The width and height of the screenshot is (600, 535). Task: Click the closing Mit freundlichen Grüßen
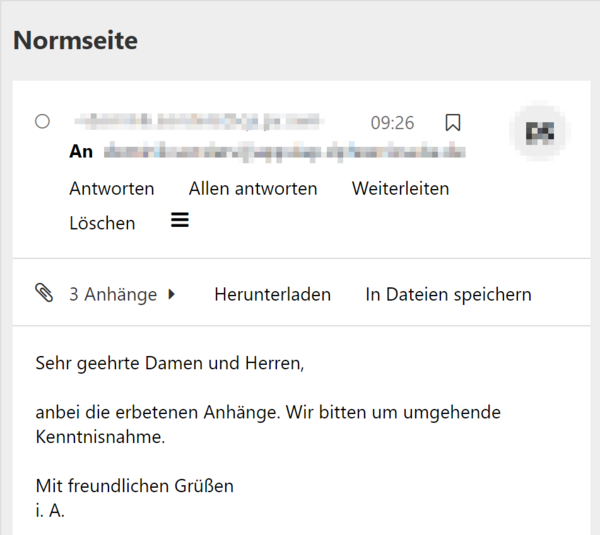134,486
